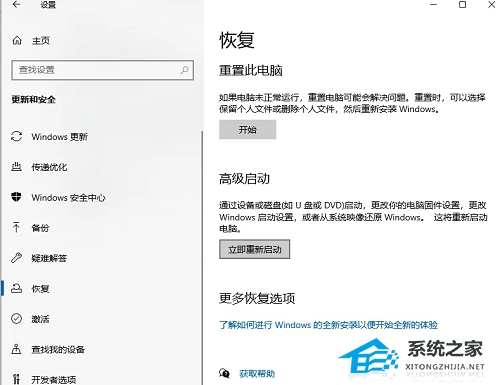This screenshot has width=500, height=385.
Task: Click the 更新和安全 section label
Action: 33,99
